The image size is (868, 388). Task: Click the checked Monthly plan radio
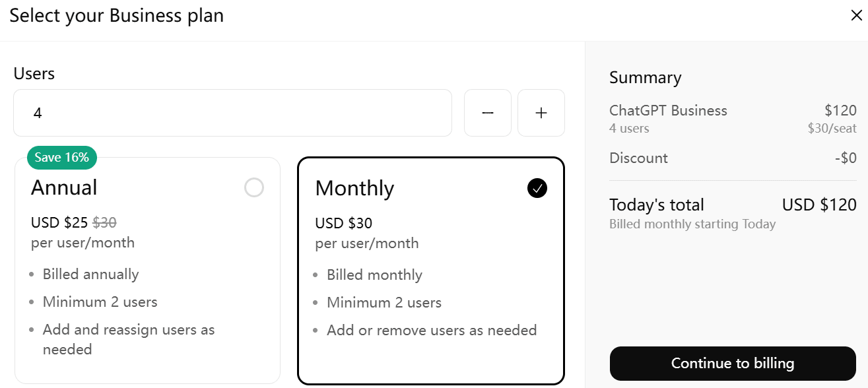pyautogui.click(x=537, y=189)
